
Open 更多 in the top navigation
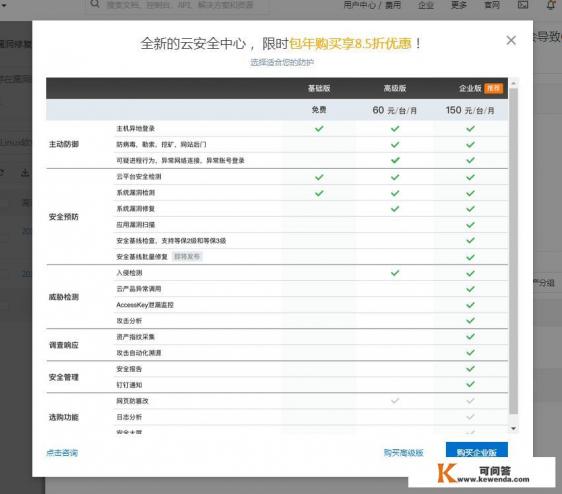click(459, 5)
